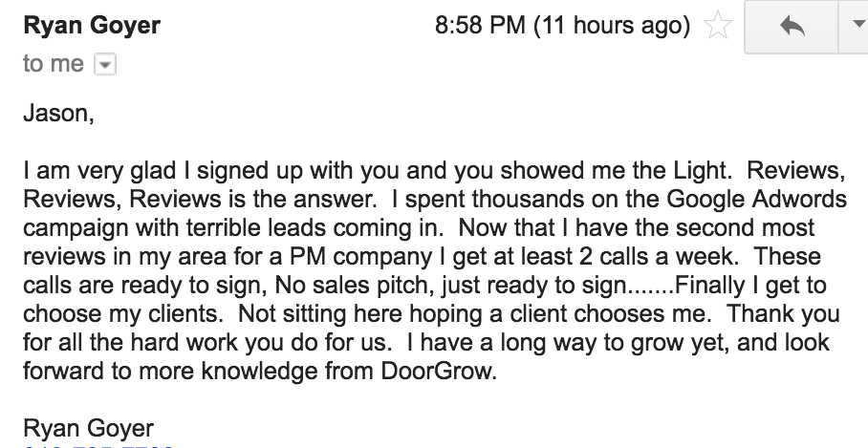
Task: Click the signature name Ryan Goyer
Action: (x=89, y=429)
